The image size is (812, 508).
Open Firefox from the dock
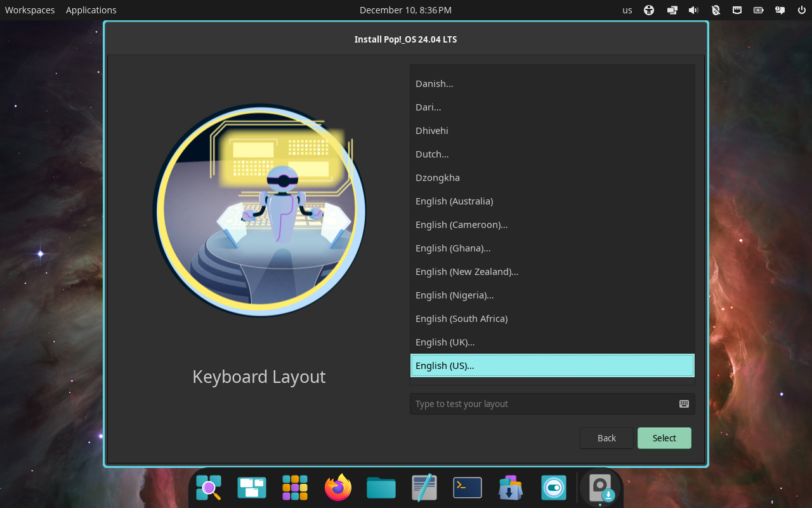(x=337, y=487)
